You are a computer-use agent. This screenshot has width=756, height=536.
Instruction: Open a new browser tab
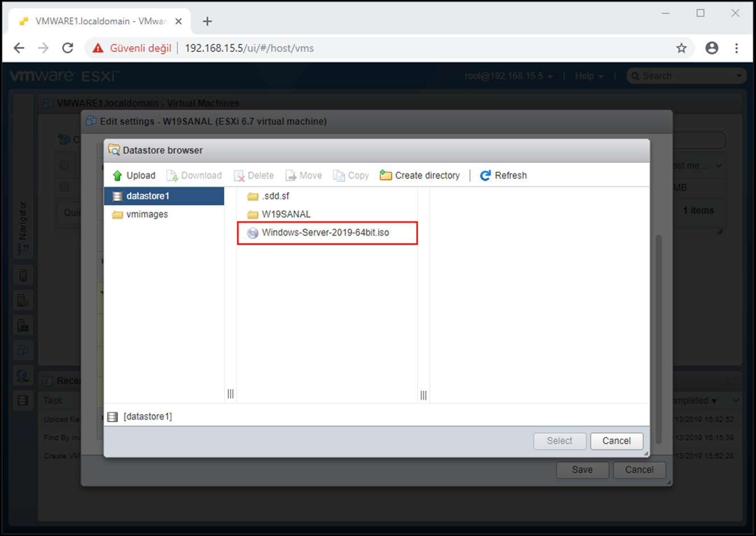coord(207,21)
